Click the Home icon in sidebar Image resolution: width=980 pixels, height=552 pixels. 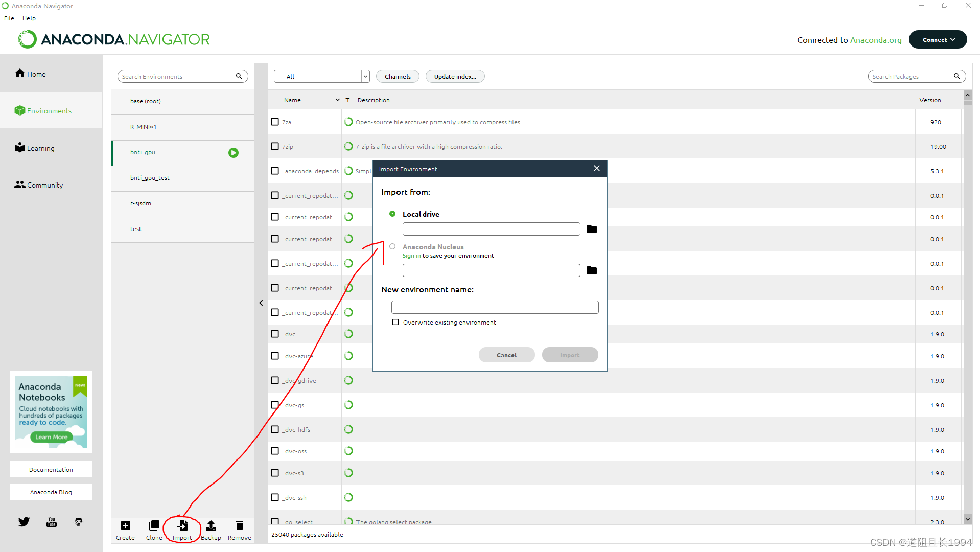click(20, 73)
